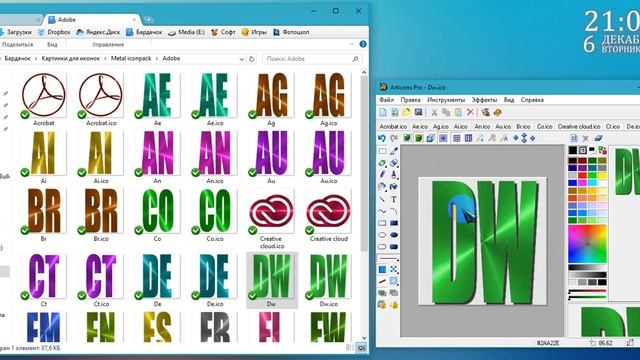Open a new tab next to the Adobe tab
640x360 pixels.
pos(149,19)
